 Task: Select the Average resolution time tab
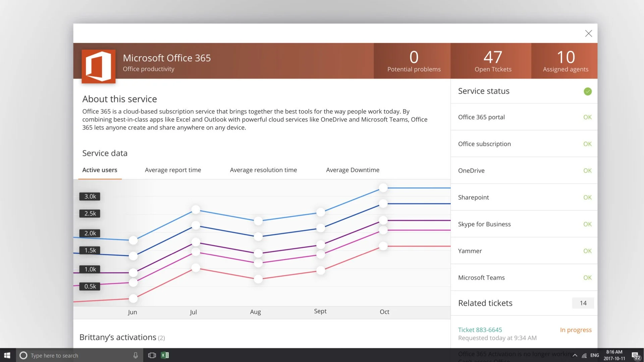[263, 170]
